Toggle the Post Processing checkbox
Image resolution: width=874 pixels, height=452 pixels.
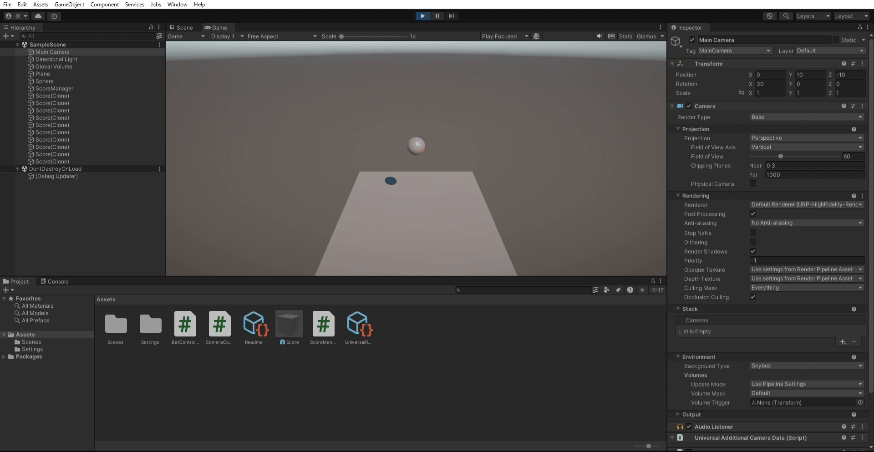[x=753, y=213]
